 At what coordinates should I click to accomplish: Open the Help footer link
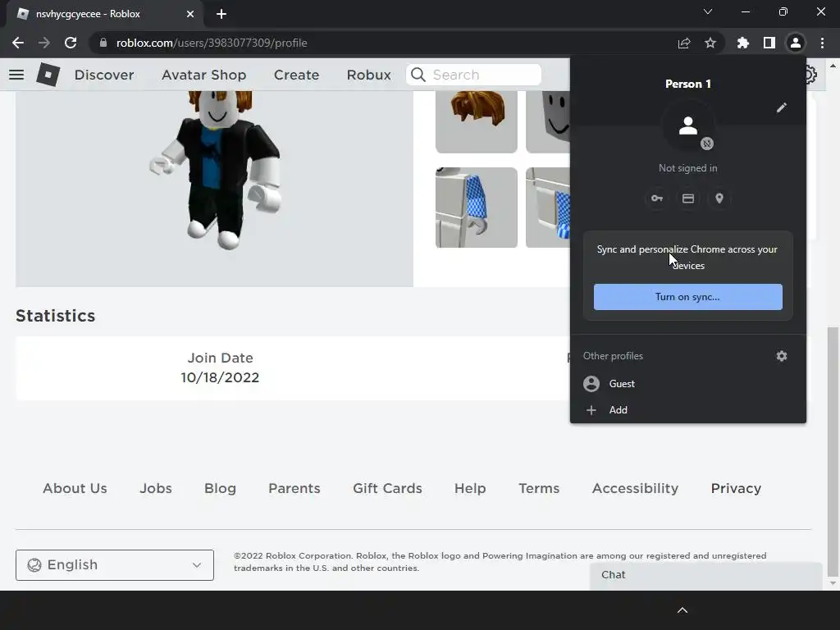pyautogui.click(x=470, y=489)
